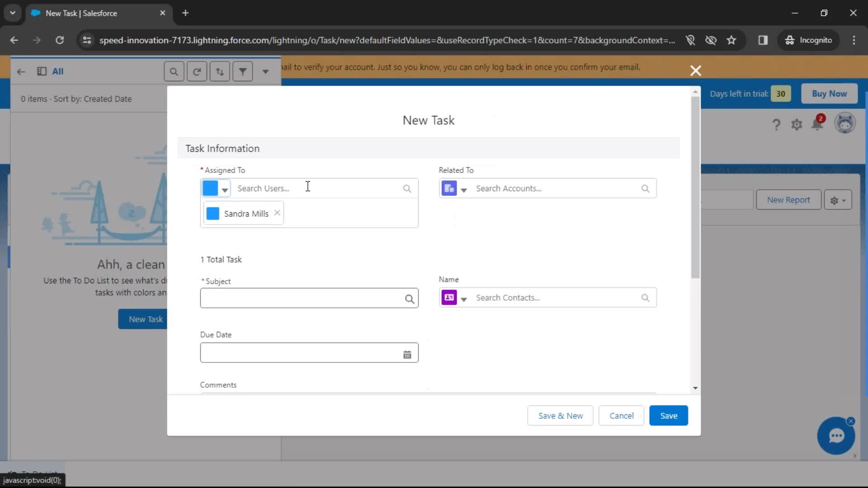Screen dimensions: 868x488
Task: Click '0 items · Sort by: Created Date' text
Action: click(x=76, y=99)
